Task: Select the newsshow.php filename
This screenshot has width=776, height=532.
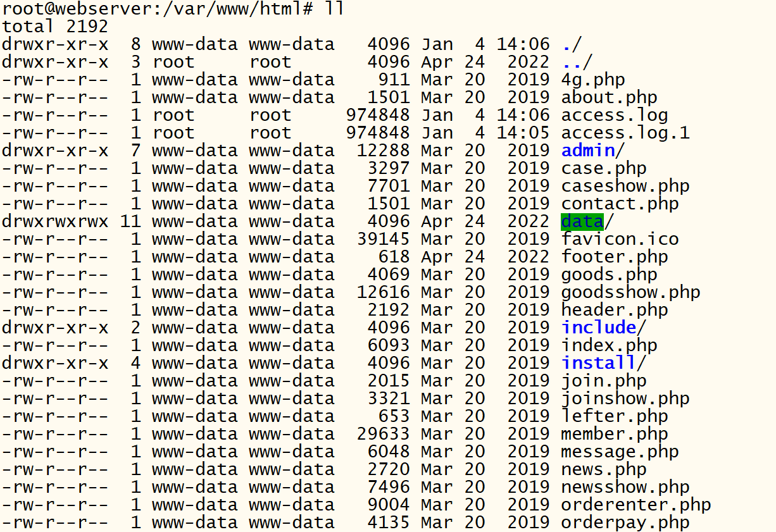Action: click(x=625, y=487)
